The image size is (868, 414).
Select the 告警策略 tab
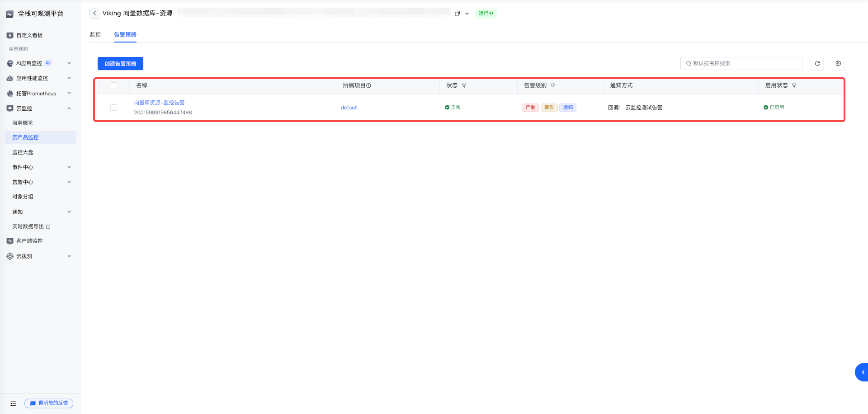pyautogui.click(x=125, y=35)
